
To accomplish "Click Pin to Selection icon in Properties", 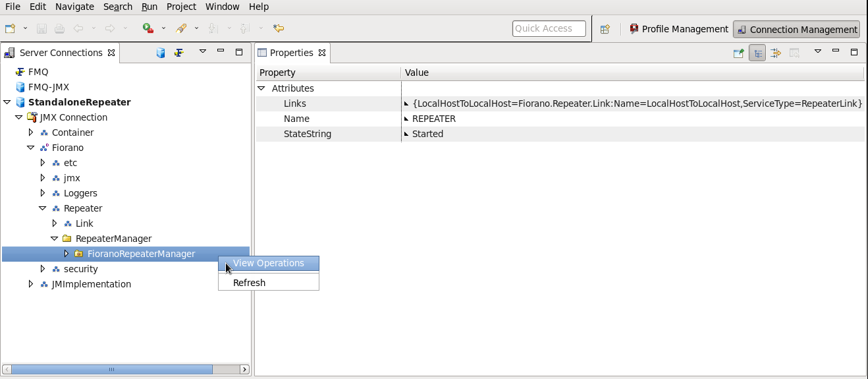I will pyautogui.click(x=739, y=53).
